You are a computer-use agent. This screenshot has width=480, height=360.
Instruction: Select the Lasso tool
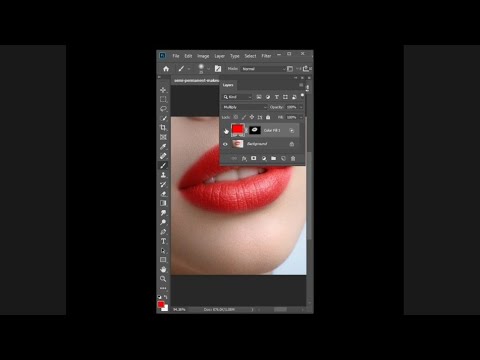(163, 109)
